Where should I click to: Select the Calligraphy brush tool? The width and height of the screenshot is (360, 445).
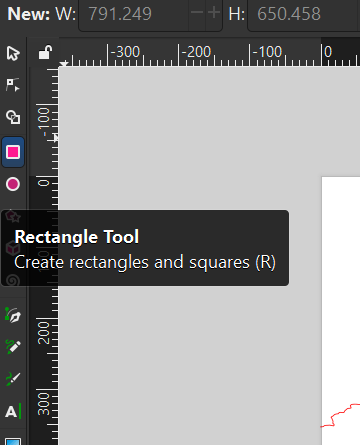pos(13,379)
